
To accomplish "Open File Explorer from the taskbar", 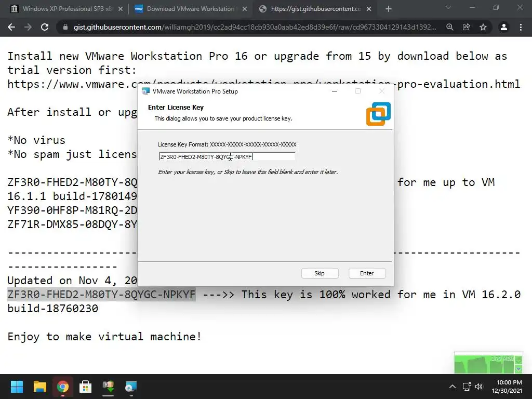I will [x=39, y=387].
